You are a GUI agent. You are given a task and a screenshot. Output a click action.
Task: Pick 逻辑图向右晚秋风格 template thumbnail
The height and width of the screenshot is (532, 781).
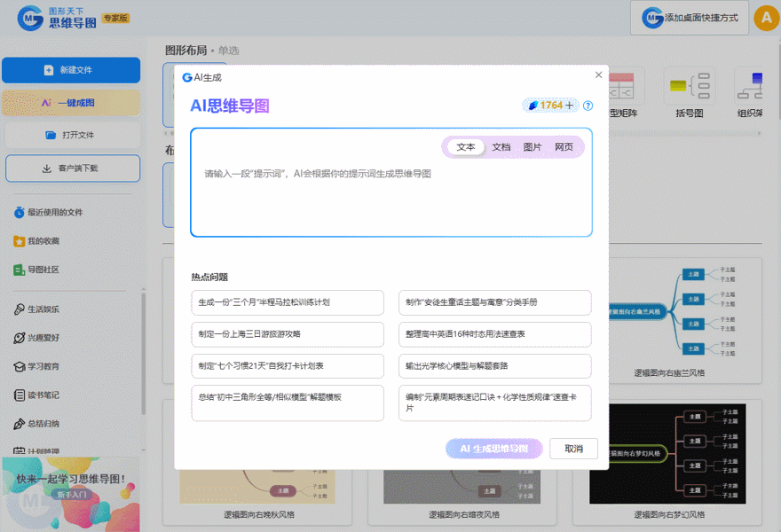(x=257, y=487)
